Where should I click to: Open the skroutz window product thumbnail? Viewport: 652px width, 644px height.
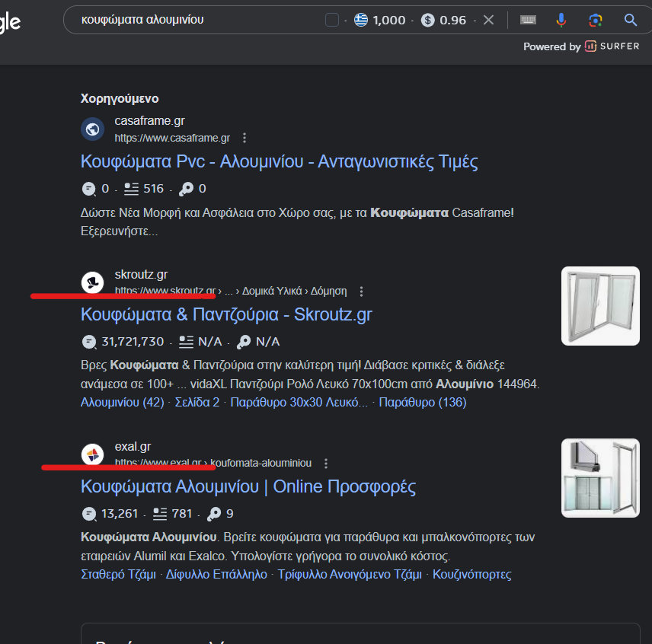(x=600, y=306)
